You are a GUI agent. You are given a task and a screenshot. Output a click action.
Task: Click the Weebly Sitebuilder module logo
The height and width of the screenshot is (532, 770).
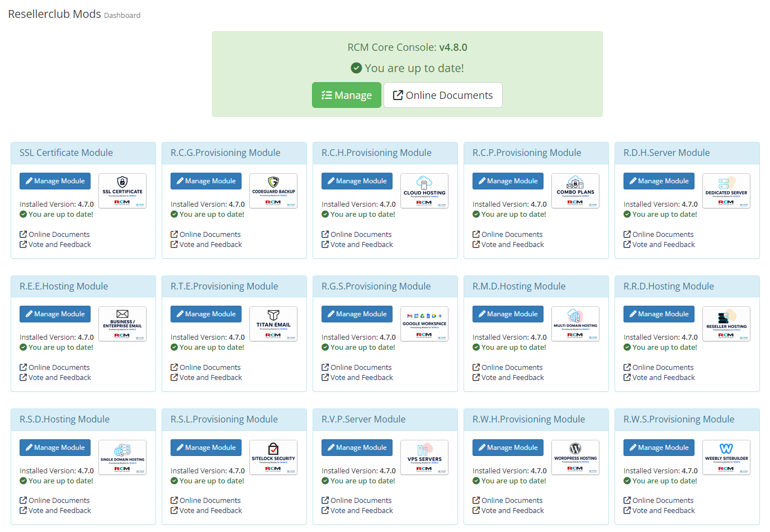[726, 457]
